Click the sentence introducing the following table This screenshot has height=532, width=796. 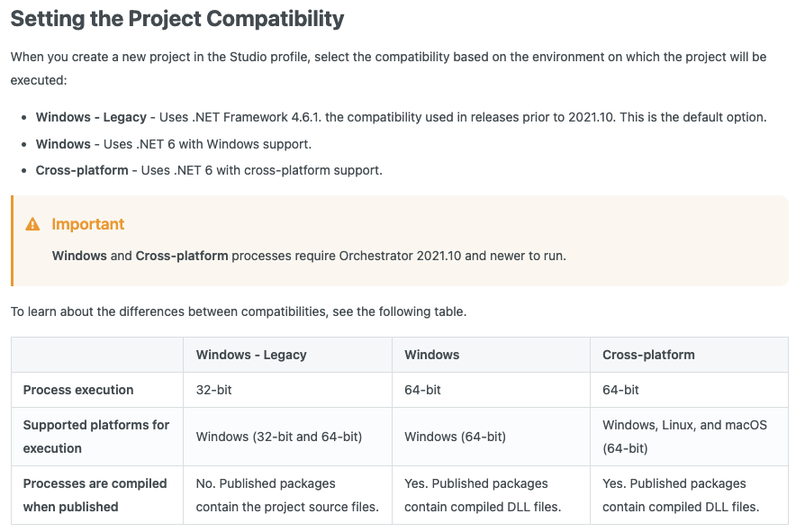point(239,311)
